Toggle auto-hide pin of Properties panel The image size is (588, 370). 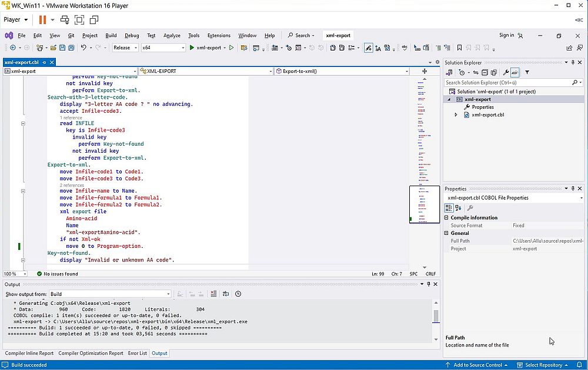[573, 189]
